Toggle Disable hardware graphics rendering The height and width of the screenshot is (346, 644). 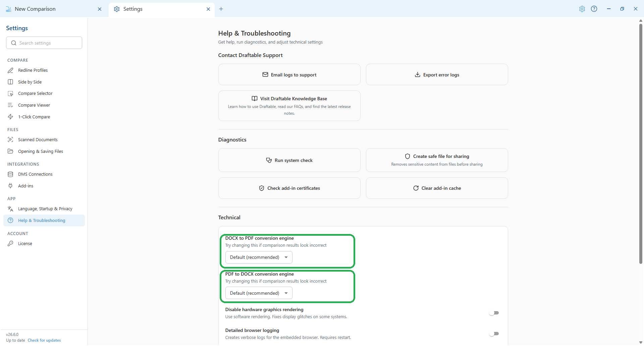tap(494, 313)
